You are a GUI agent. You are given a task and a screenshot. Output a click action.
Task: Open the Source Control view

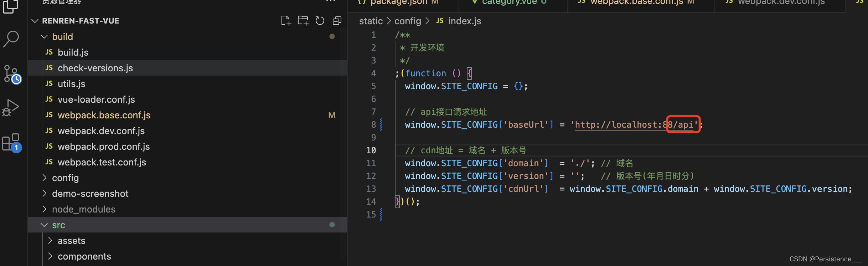(x=12, y=74)
